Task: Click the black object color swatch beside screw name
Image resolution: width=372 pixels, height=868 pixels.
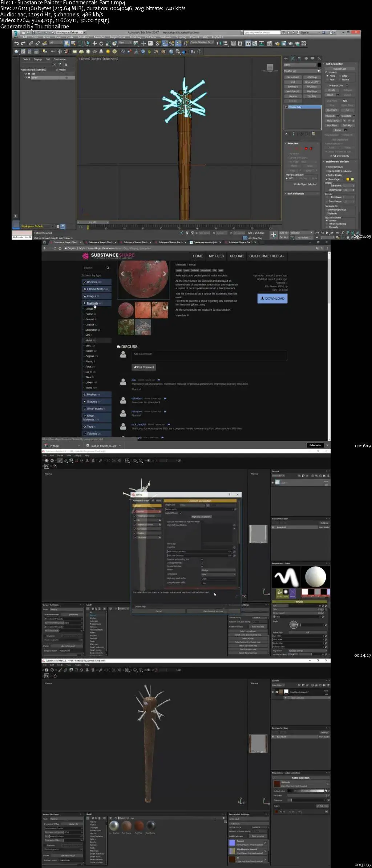Action: pyautogui.click(x=319, y=65)
